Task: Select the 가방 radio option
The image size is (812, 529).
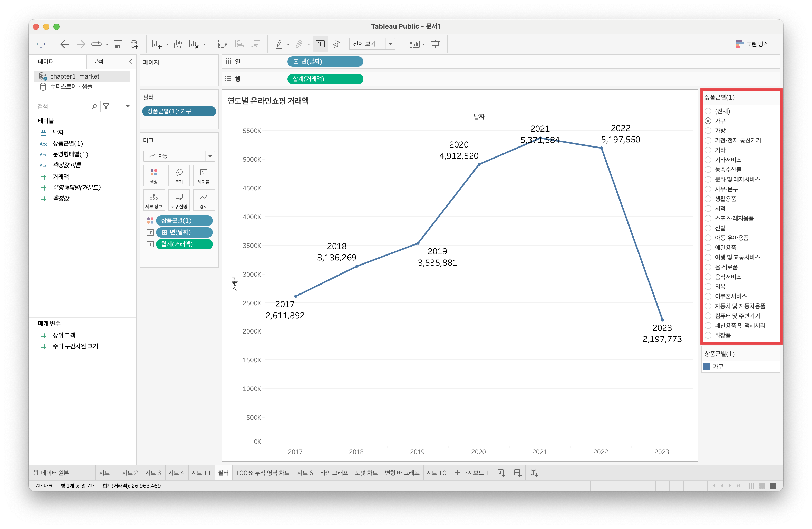Action: [x=708, y=131]
